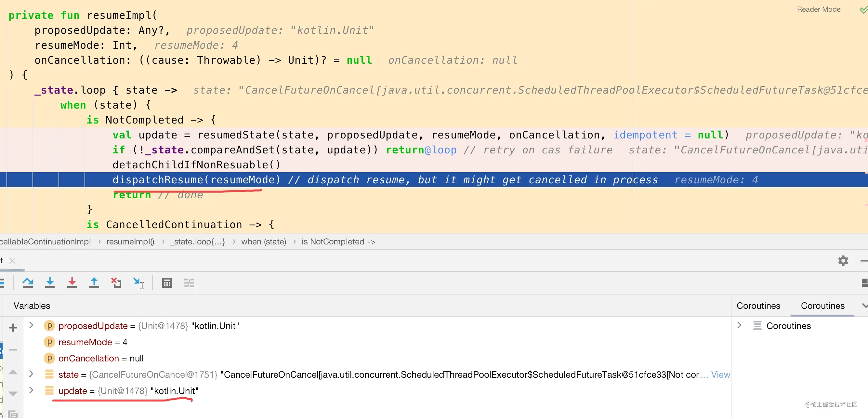The height and width of the screenshot is (418, 868).
Task: Click the add watch plus icon
Action: coord(13,328)
